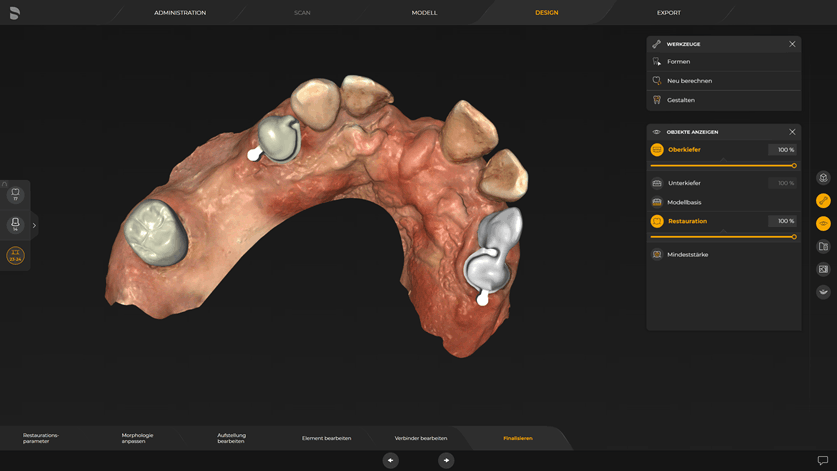
Task: Click the screenshot sidebar icon
Action: [x=823, y=269]
